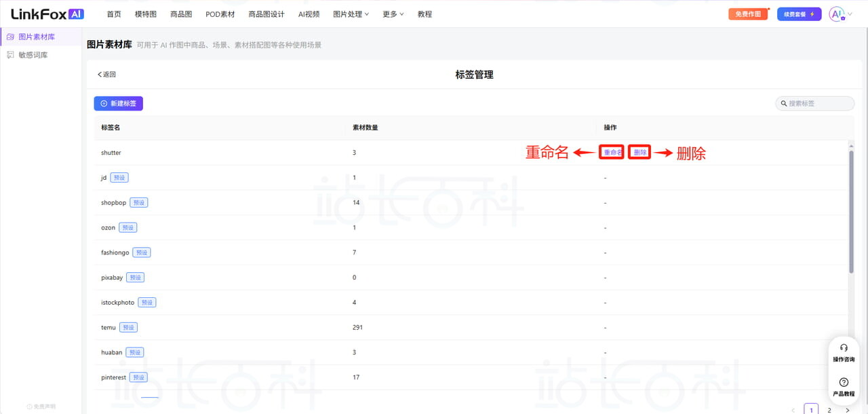Click the 续费套餐 button
The image size is (868, 414).
click(799, 14)
